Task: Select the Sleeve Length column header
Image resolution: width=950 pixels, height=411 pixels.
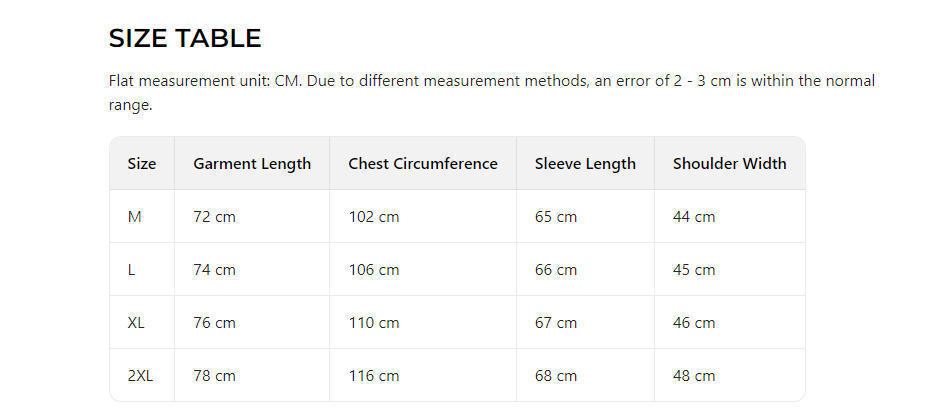Action: (x=585, y=164)
